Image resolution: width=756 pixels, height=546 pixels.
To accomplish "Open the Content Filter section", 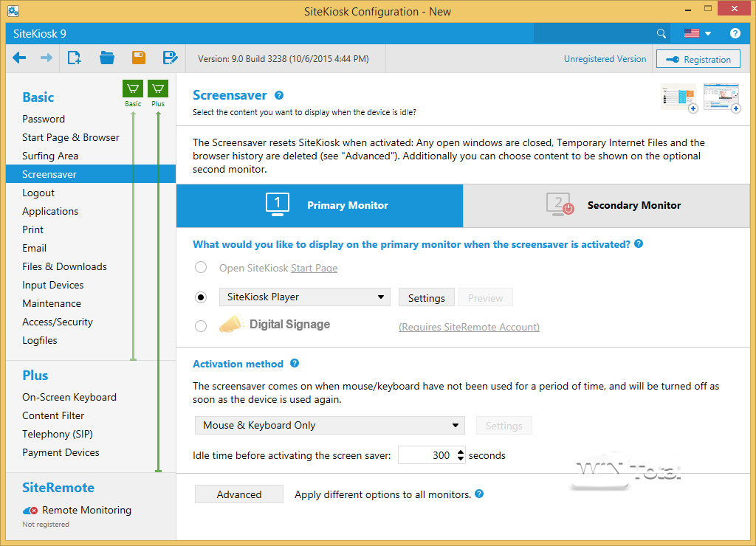I will pos(53,415).
